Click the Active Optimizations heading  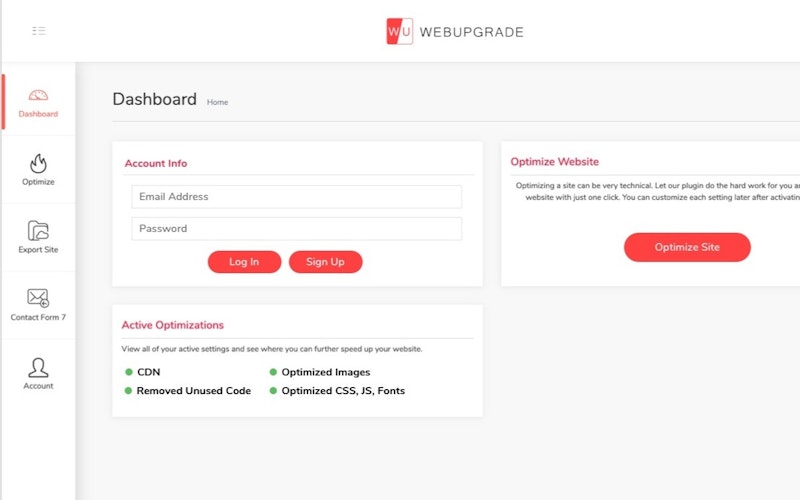[x=172, y=325]
